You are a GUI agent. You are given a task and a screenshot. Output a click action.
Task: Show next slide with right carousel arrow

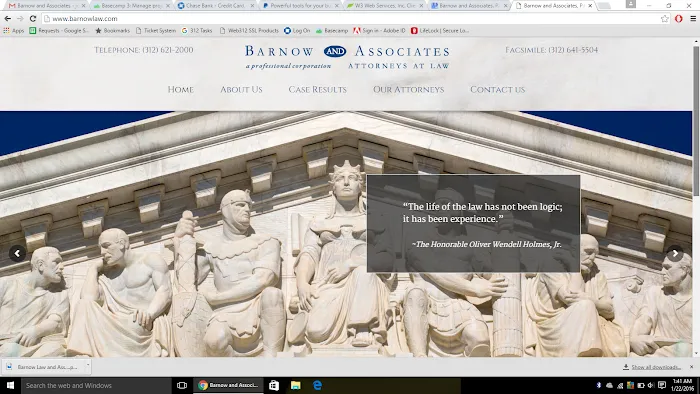(675, 253)
